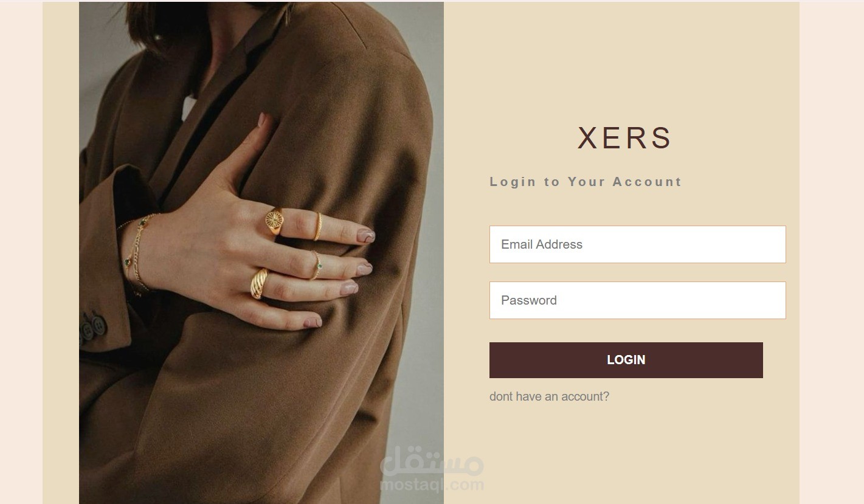Click the beige form panel below the account link
The image size is (864, 504).
(621, 453)
